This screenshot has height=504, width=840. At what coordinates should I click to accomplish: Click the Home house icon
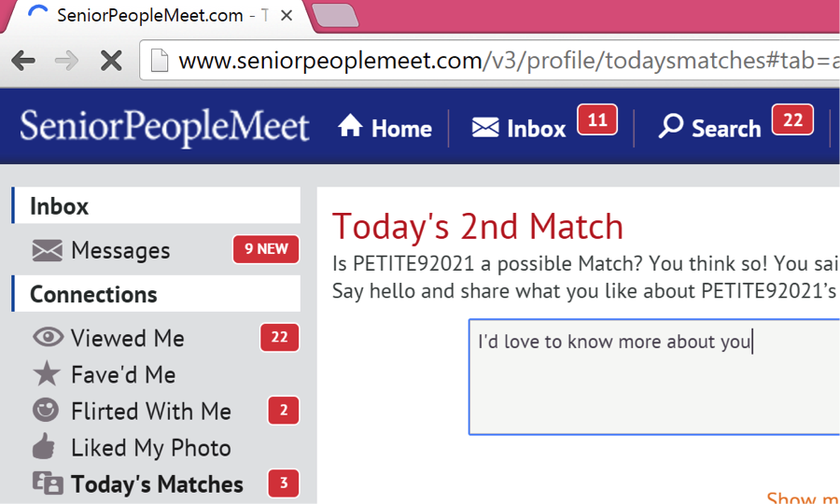point(350,126)
